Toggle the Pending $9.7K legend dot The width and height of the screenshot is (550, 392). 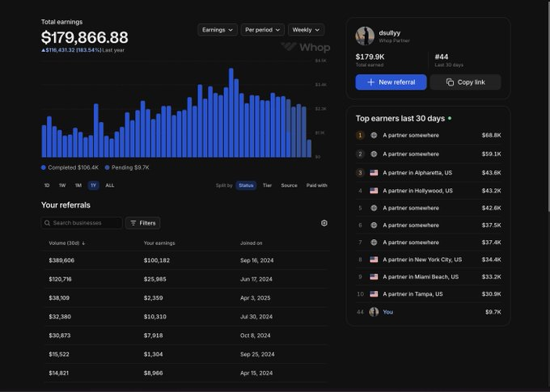[x=107, y=167]
